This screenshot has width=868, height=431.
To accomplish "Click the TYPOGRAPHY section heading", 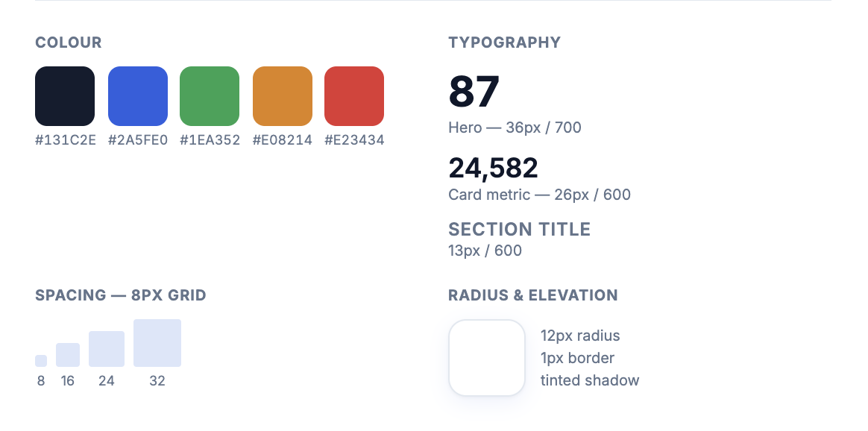I will tap(504, 43).
